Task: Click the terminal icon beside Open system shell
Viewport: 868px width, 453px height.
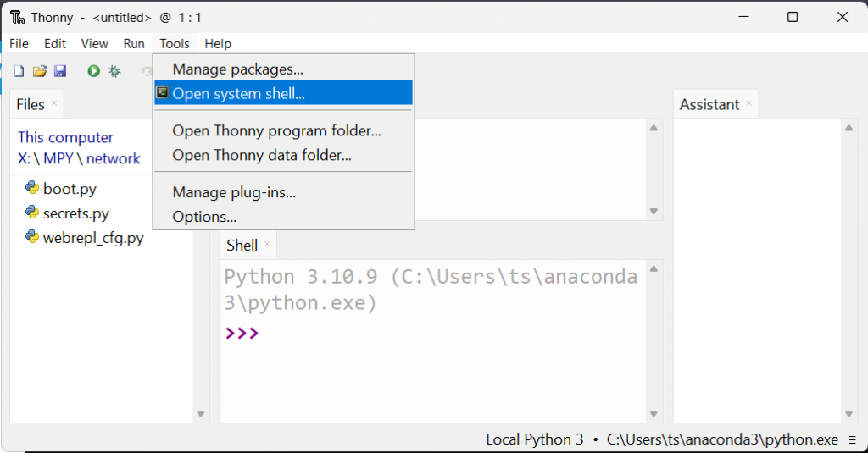Action: click(162, 92)
